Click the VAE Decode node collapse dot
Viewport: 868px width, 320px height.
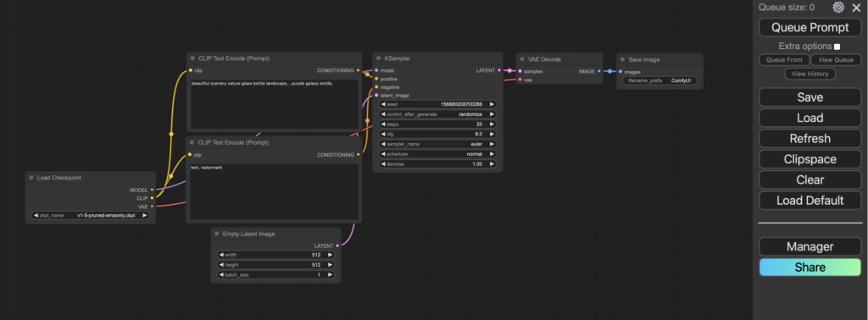tap(522, 59)
